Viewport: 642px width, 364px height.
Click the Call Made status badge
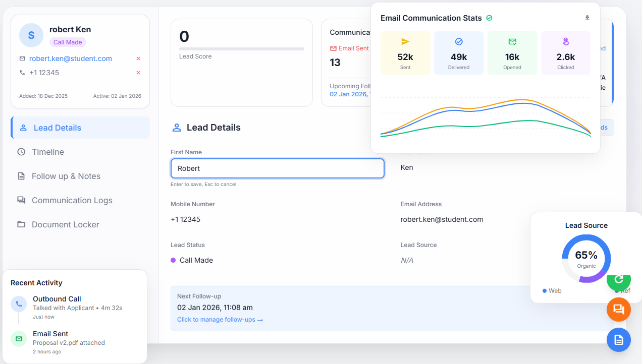68,42
